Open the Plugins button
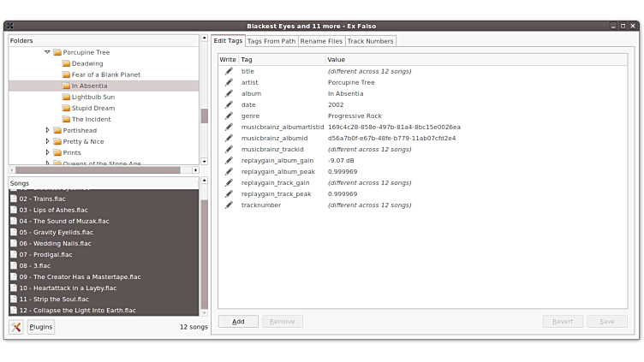Screen dimensions: 644x362 pyautogui.click(x=41, y=327)
